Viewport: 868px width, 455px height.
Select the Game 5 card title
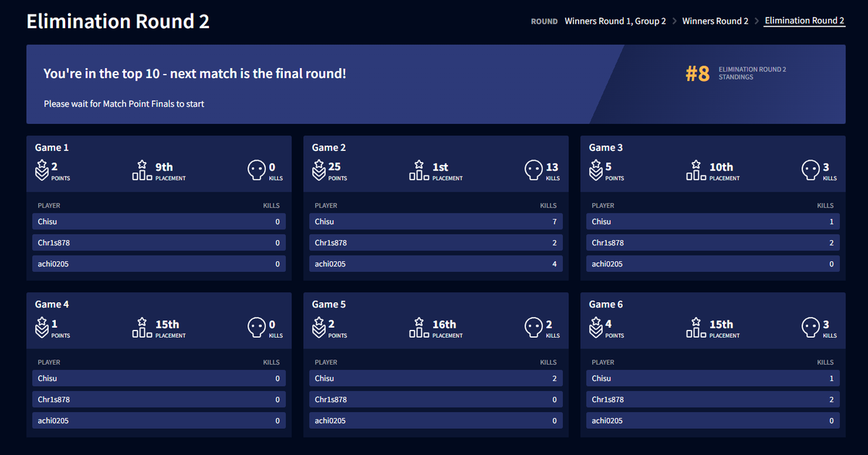tap(329, 305)
